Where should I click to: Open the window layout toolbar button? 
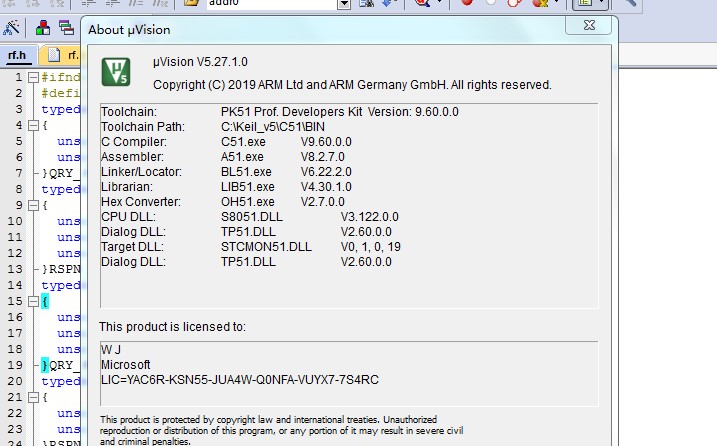pyautogui.click(x=585, y=4)
